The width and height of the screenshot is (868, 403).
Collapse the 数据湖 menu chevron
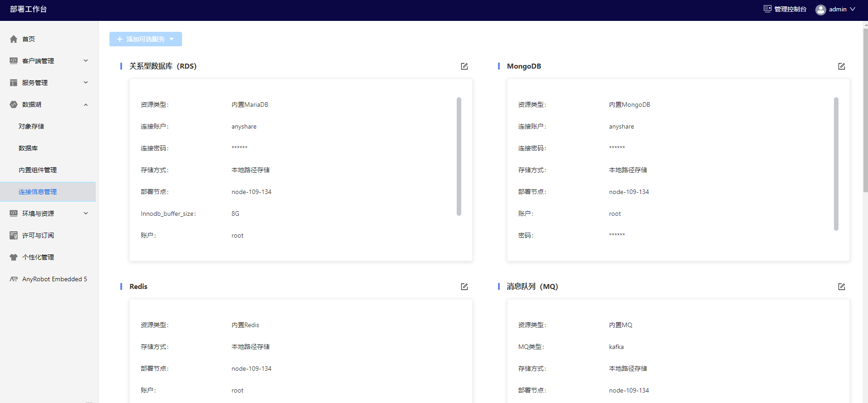[x=86, y=104]
